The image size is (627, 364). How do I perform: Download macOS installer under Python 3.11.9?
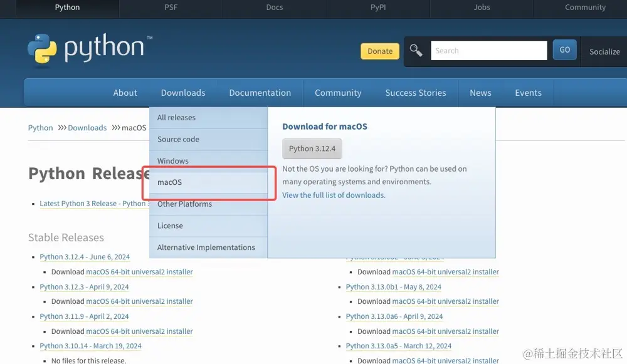(139, 331)
